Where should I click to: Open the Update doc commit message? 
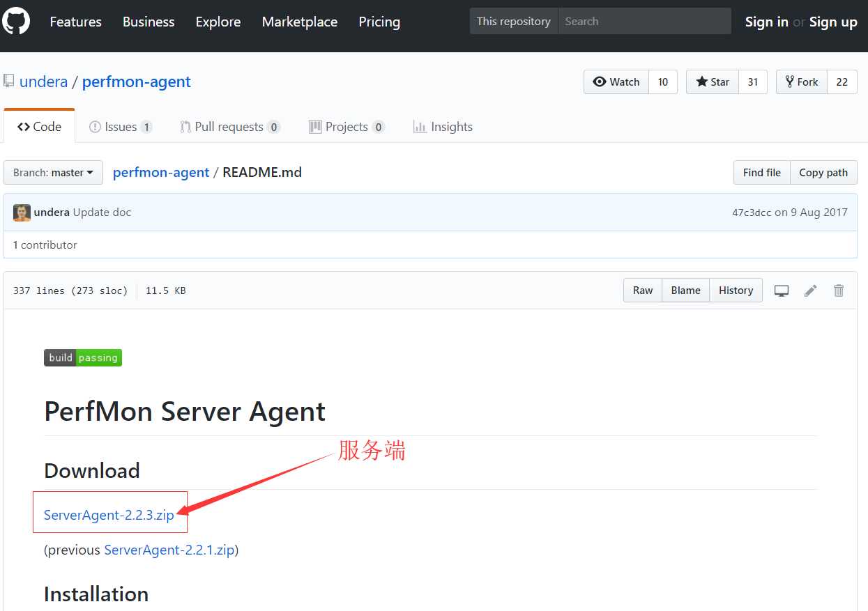(102, 212)
